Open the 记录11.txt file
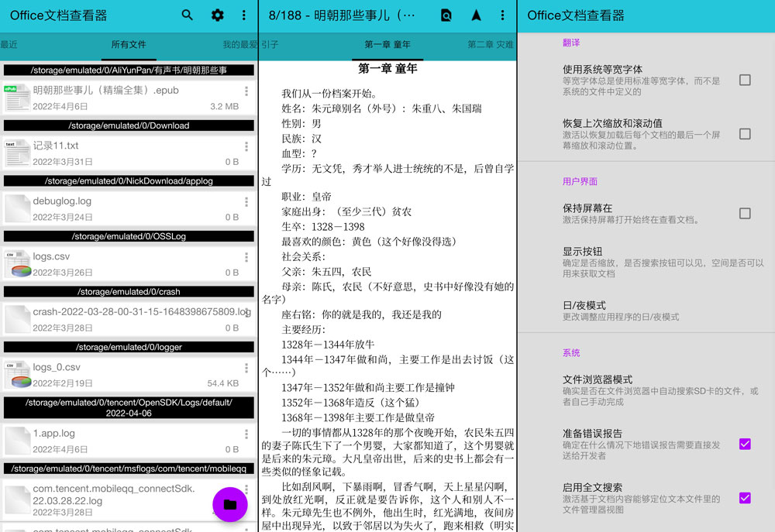 tap(129, 153)
